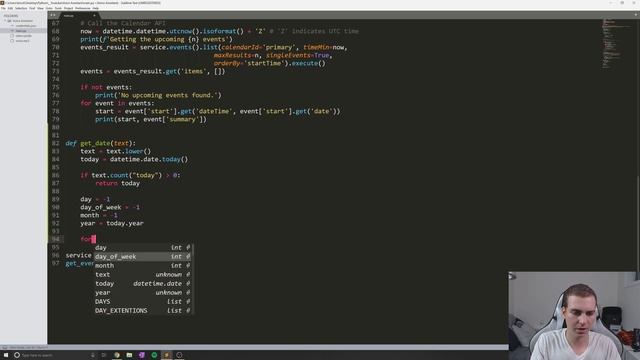Open the View menu

click(40, 8)
